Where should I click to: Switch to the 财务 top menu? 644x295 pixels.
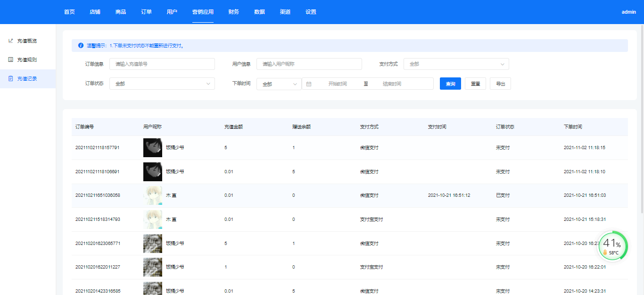coord(233,12)
